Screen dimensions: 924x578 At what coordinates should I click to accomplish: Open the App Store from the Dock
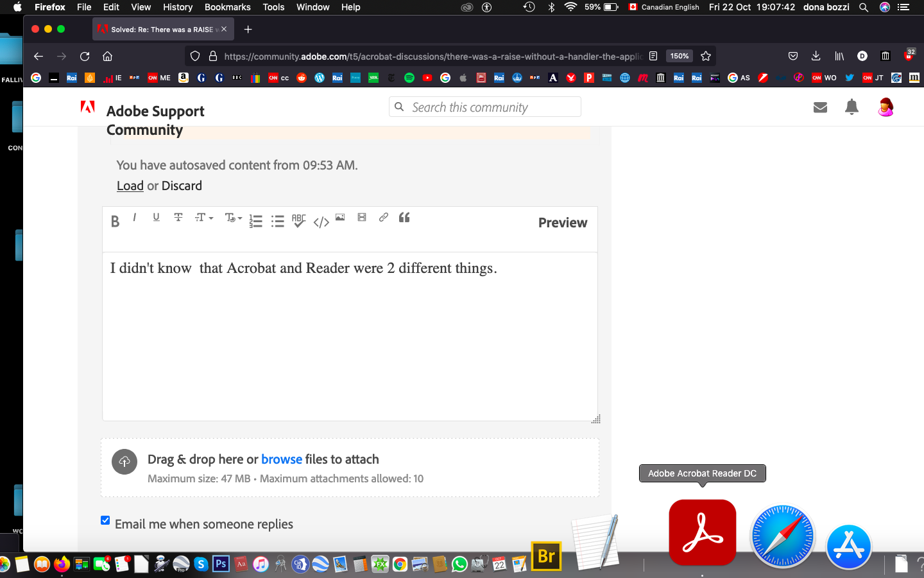(849, 547)
